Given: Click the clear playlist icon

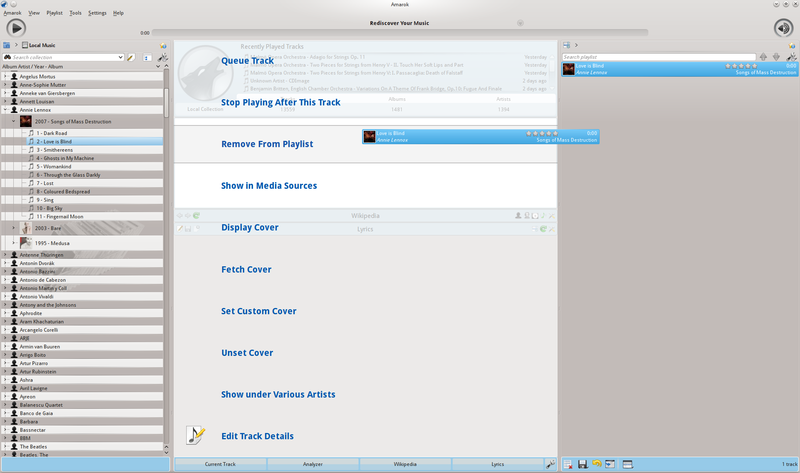Looking at the screenshot, I should pos(567,464).
